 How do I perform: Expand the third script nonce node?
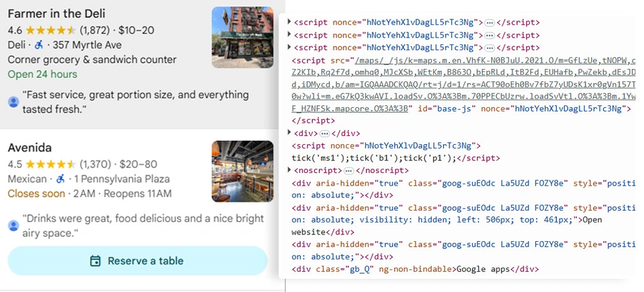click(289, 47)
